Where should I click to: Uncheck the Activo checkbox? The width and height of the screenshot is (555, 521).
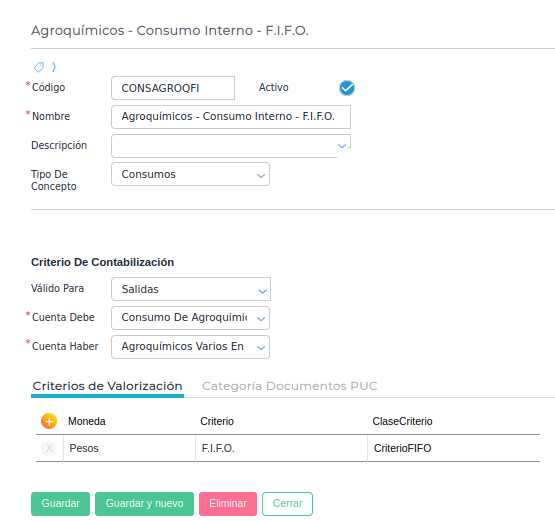(x=347, y=88)
